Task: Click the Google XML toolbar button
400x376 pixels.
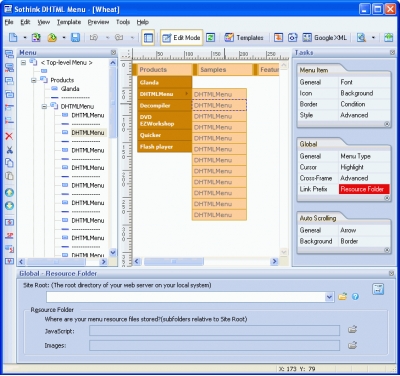Action: pos(325,38)
